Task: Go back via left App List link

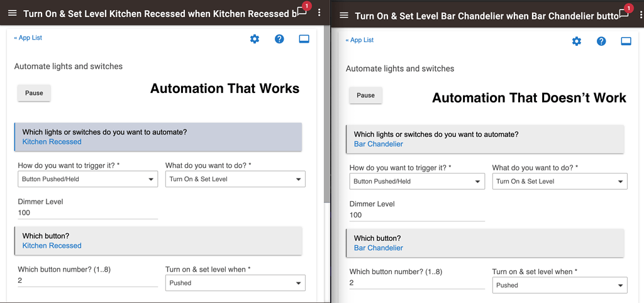Action: click(28, 38)
